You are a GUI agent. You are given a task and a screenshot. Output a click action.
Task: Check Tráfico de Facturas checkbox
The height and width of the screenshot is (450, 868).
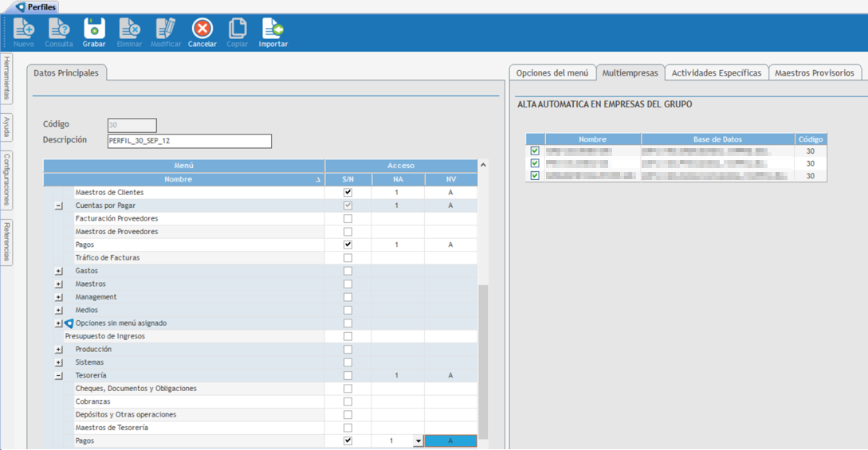click(x=348, y=258)
